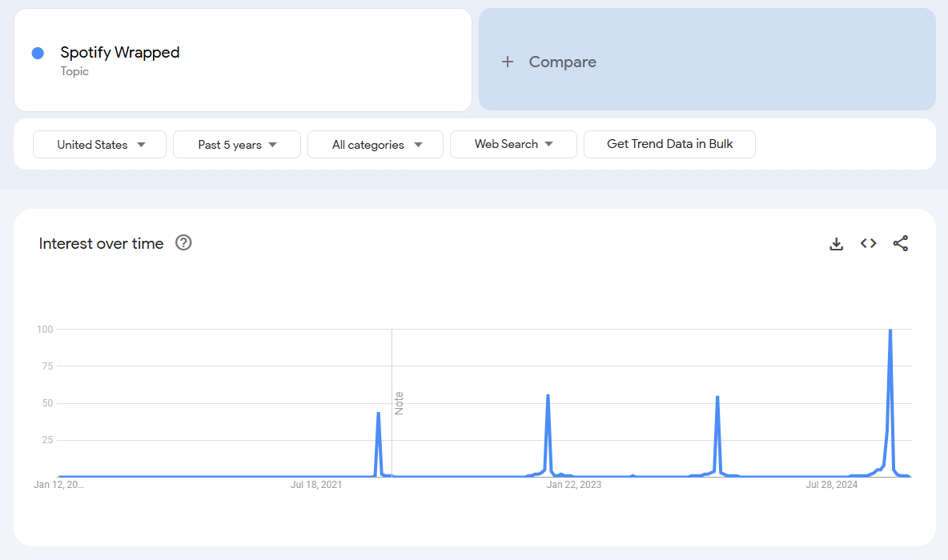Click the Interest over time heading
The width and height of the screenshot is (948, 560).
click(101, 243)
